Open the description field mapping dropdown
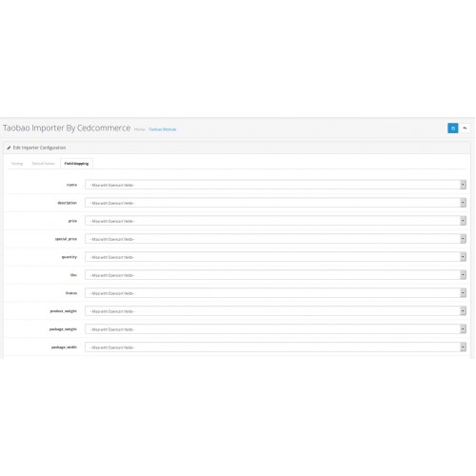Viewport: 476px width, 476px height. (x=275, y=203)
